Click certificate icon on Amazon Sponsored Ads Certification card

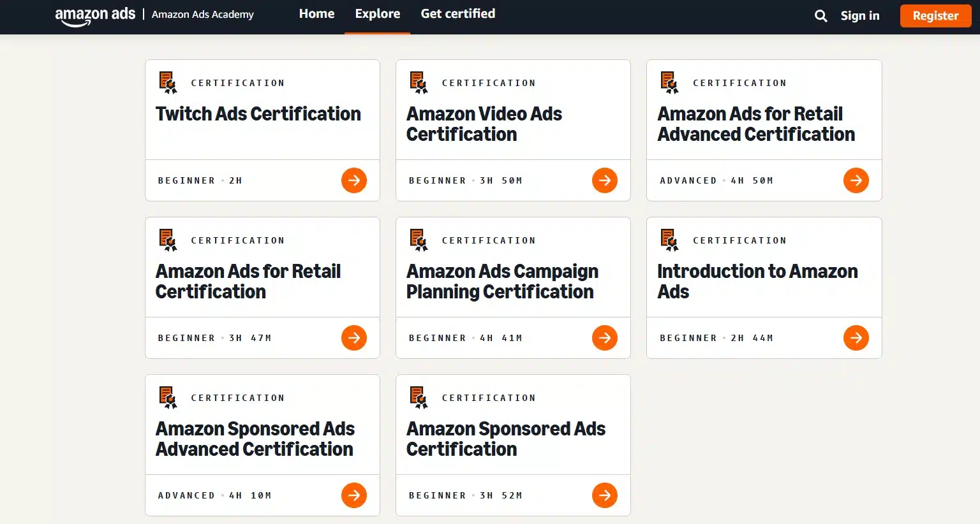coord(419,398)
